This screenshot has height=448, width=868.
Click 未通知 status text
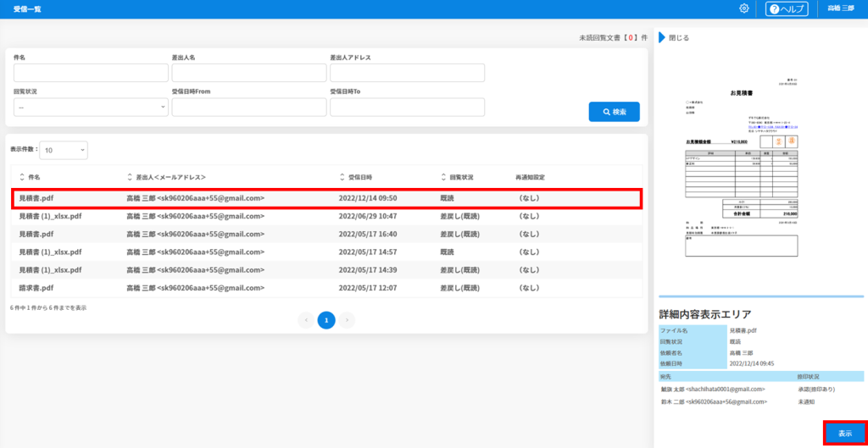[x=805, y=402]
